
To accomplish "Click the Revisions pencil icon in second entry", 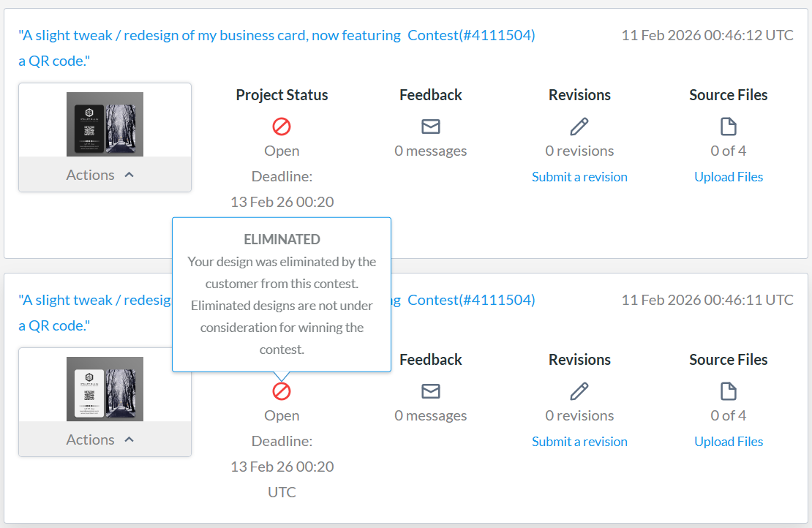I will 579,391.
